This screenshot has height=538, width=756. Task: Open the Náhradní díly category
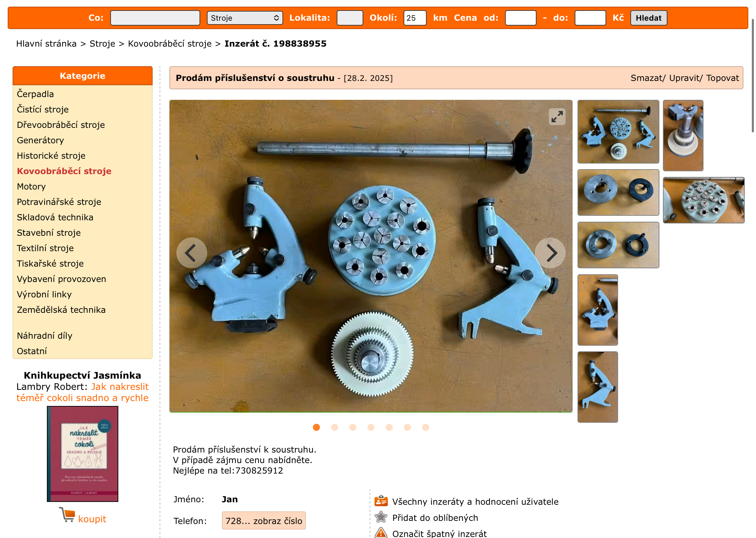[44, 336]
